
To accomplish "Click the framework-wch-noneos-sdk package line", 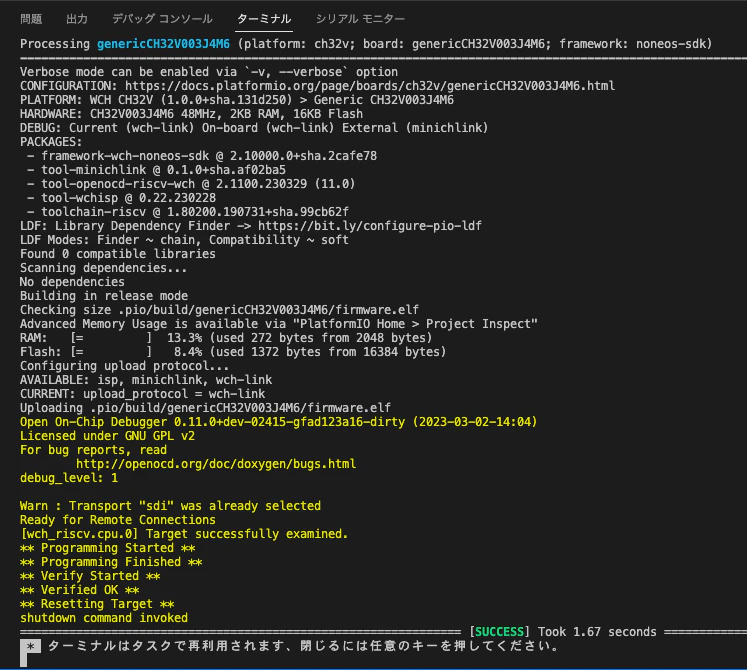I will [202, 156].
